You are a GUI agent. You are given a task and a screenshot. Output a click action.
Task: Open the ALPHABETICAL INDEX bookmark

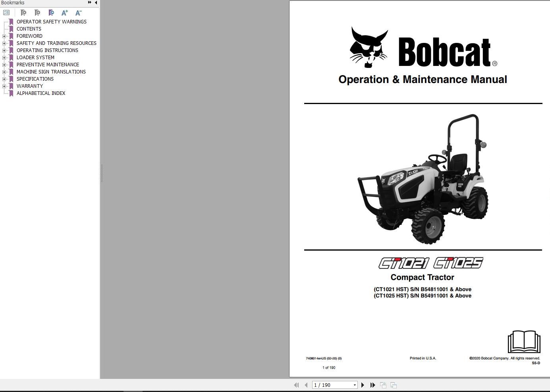tap(41, 93)
